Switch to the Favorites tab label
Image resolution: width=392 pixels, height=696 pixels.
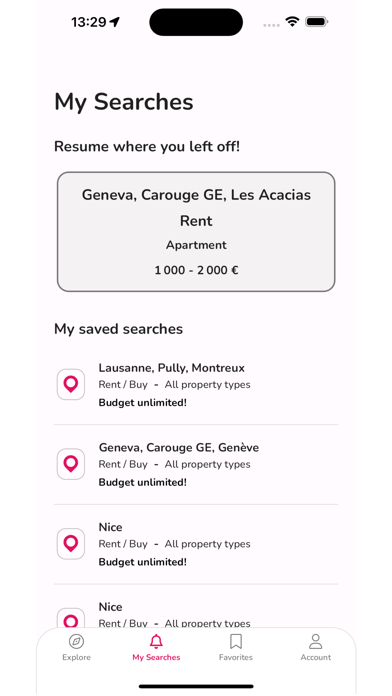236,657
